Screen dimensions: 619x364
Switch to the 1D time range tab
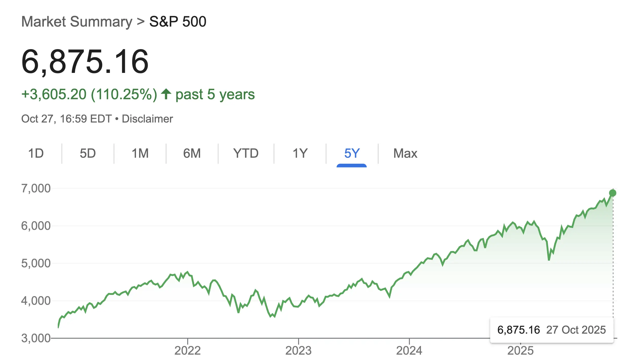point(36,153)
